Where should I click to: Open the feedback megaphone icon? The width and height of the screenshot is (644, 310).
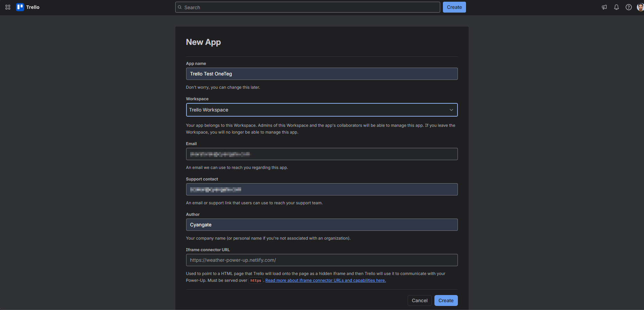coord(604,7)
